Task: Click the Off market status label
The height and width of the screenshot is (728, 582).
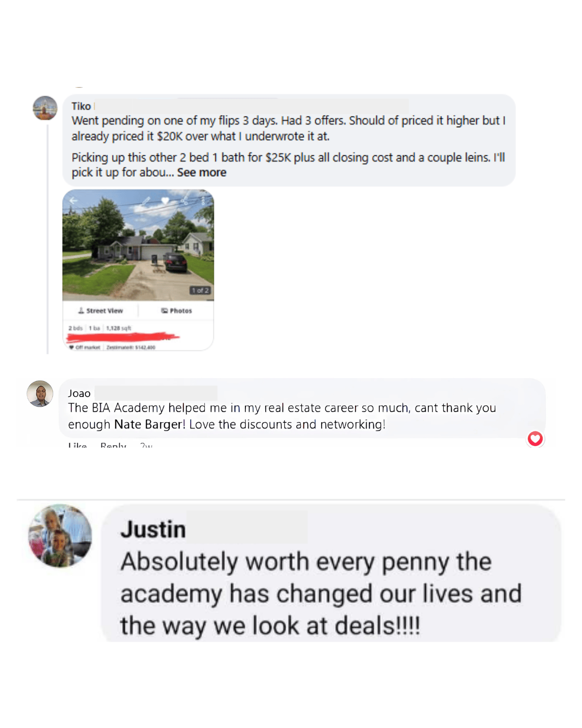Action: coord(85,347)
